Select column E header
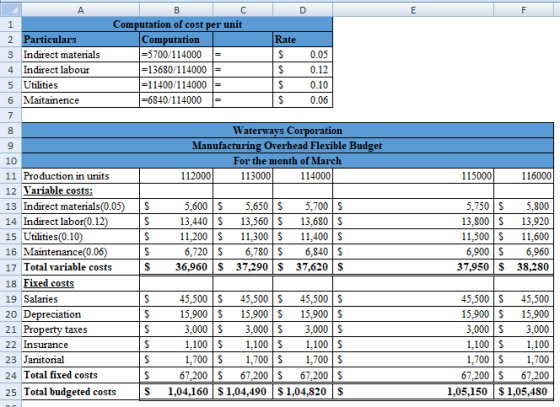This screenshot has height=407, width=560. click(413, 10)
